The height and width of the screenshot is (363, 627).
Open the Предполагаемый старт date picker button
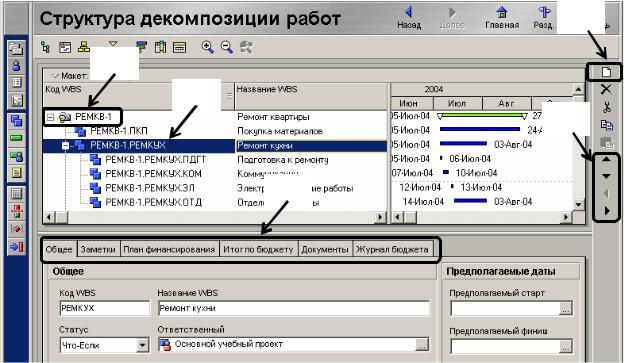(x=565, y=309)
